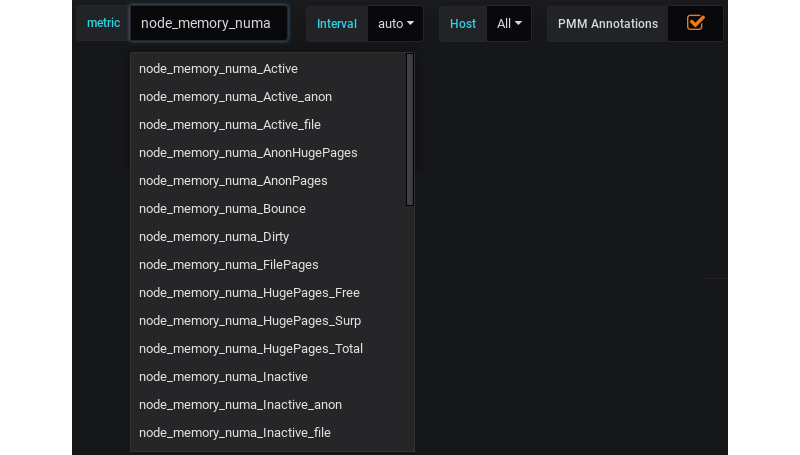
Task: Select node_memory_numa_Inactive metric
Action: (223, 377)
